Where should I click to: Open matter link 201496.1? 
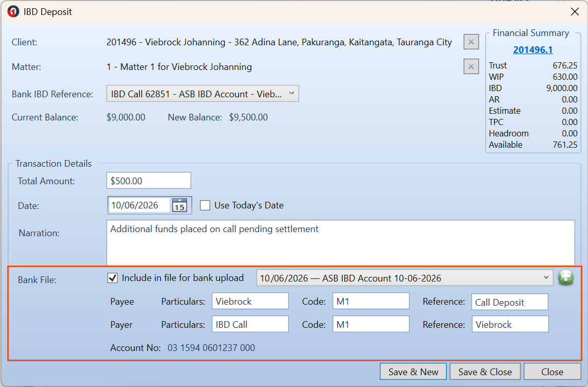[532, 49]
